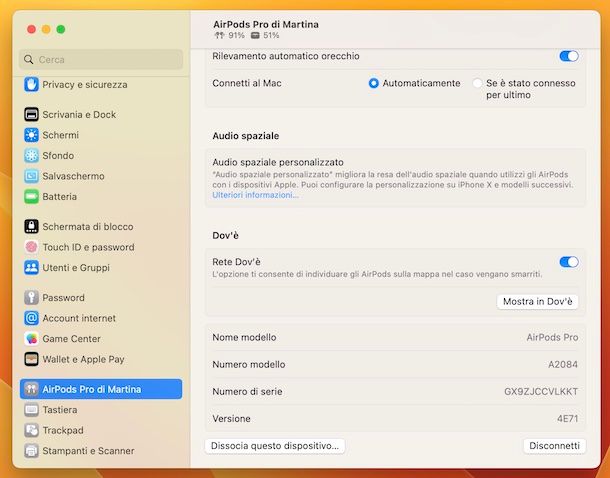
Task: Click the AirPods Pro di Martina header title
Action: pos(266,24)
